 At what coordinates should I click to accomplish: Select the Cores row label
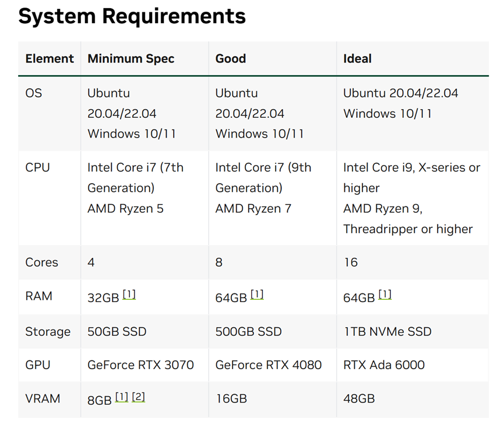click(41, 262)
